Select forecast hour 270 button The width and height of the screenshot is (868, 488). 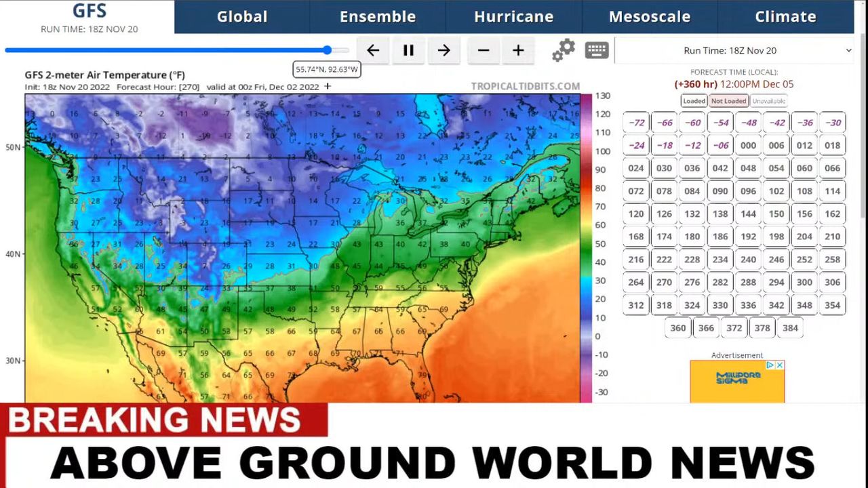(664, 283)
